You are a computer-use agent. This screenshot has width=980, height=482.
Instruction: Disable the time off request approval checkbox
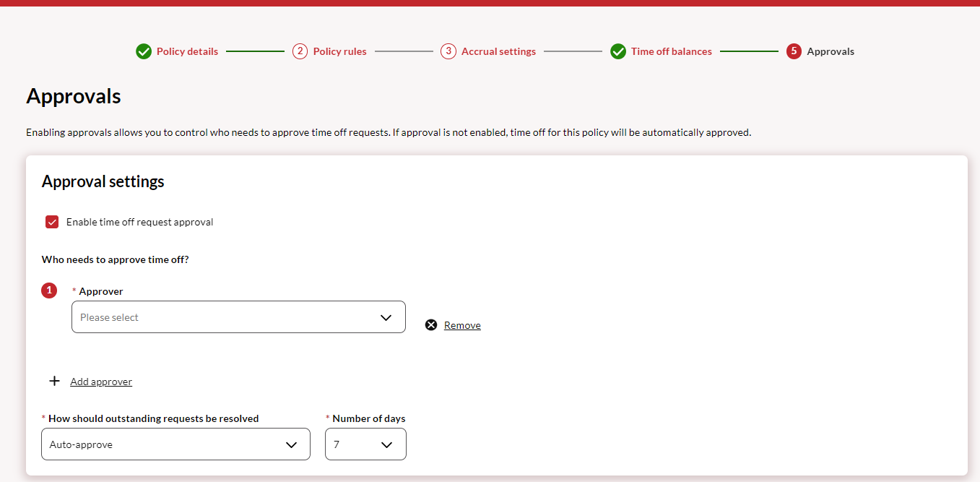(x=52, y=222)
